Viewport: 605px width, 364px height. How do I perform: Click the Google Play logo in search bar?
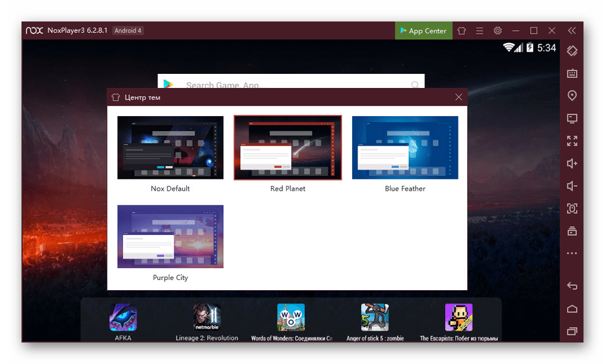point(168,83)
